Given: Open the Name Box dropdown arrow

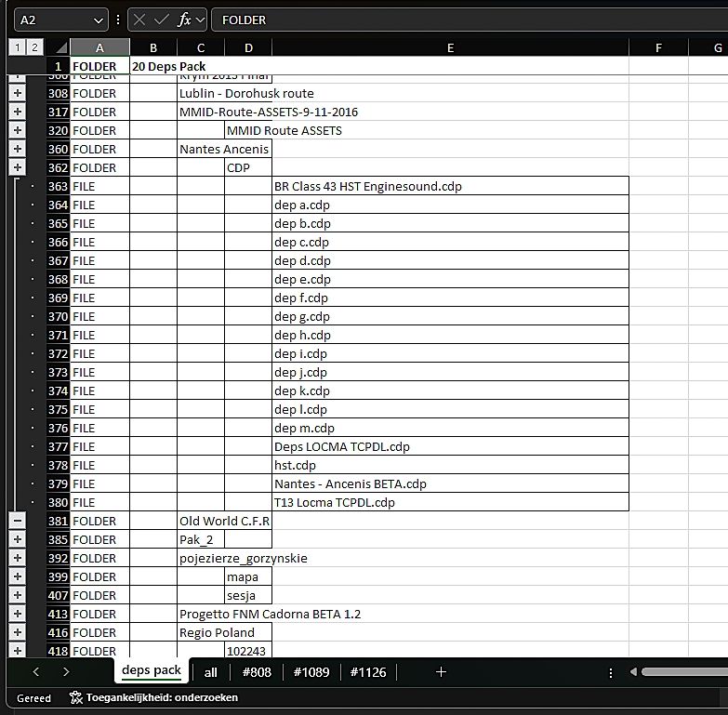Looking at the screenshot, I should pyautogui.click(x=99, y=20).
